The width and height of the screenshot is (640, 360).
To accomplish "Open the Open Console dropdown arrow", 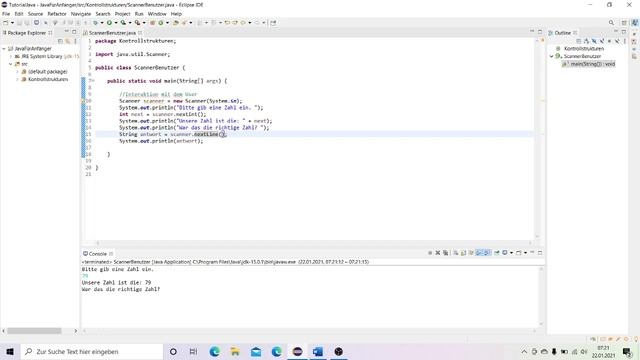I will point(525,253).
